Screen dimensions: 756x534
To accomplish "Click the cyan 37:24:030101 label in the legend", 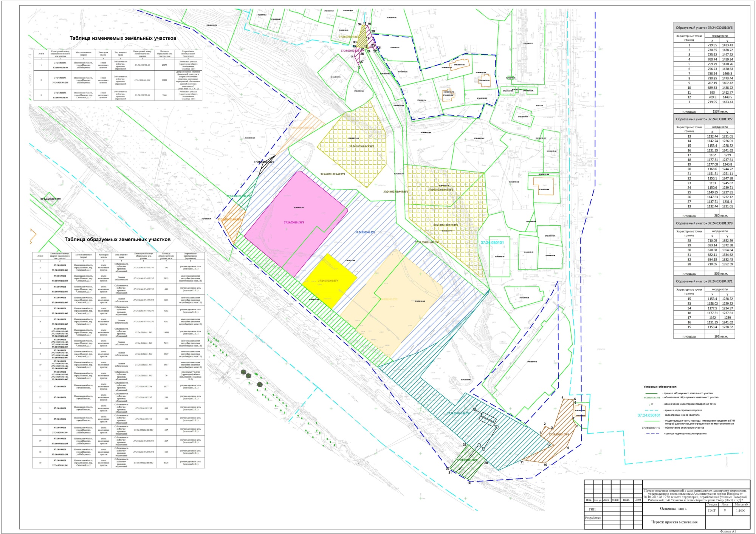I will (x=649, y=415).
